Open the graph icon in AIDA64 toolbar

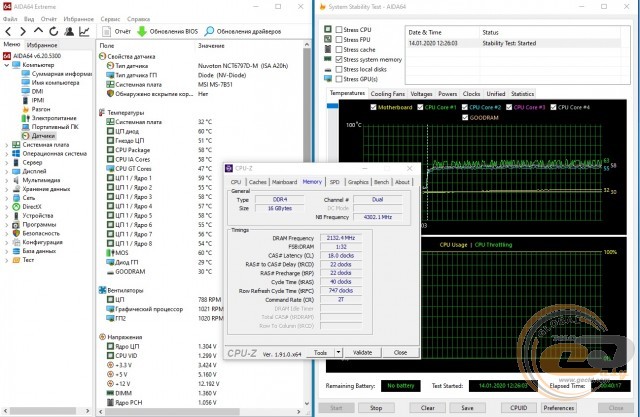[x=84, y=31]
